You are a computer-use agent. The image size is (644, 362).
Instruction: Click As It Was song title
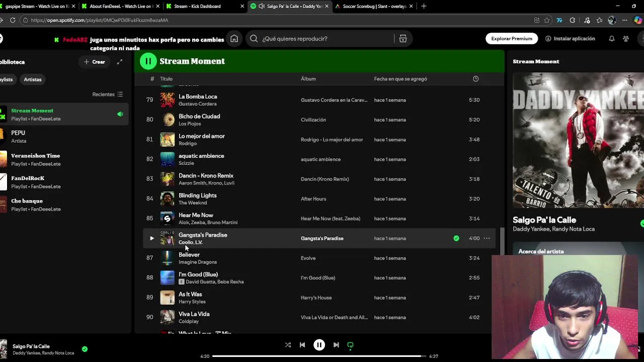(190, 294)
